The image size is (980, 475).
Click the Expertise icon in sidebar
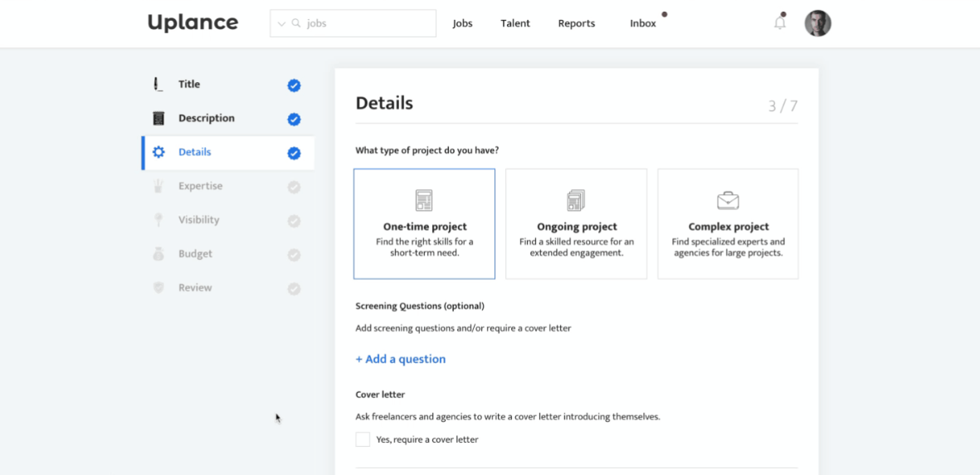coord(158,186)
